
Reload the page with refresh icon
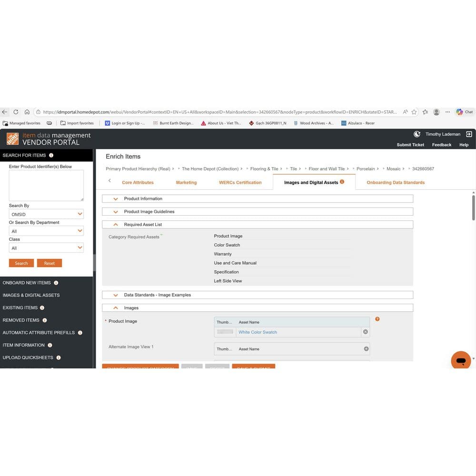click(x=16, y=112)
